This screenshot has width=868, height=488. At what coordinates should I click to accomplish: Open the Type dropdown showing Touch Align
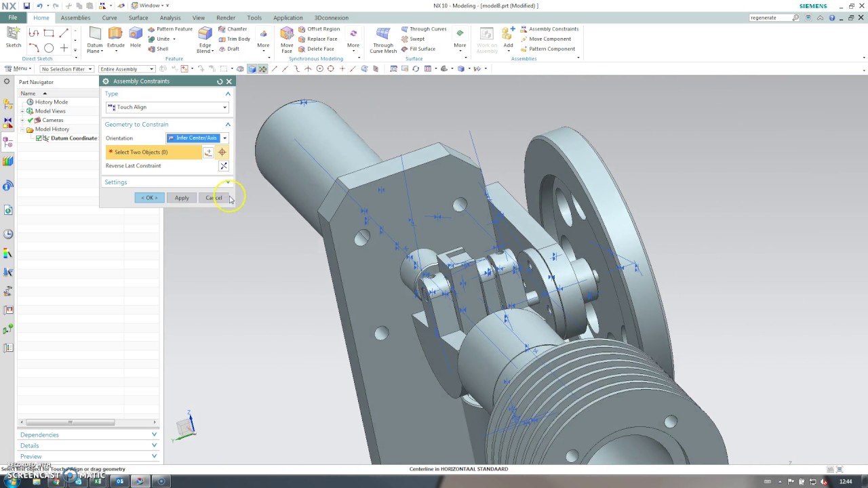pos(167,107)
